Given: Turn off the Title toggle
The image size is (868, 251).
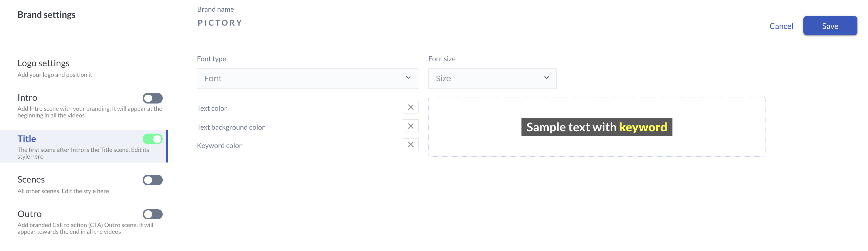Looking at the screenshot, I should (x=152, y=139).
